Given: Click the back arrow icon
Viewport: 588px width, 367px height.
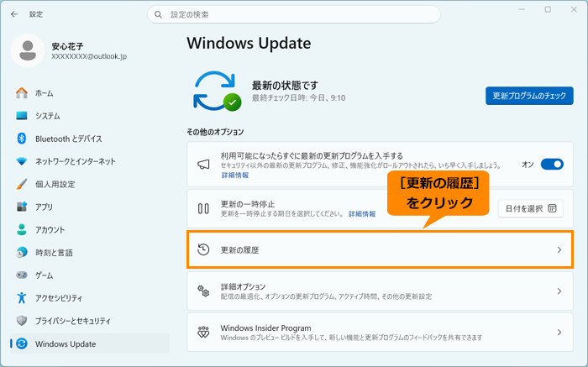Looking at the screenshot, I should pyautogui.click(x=14, y=14).
